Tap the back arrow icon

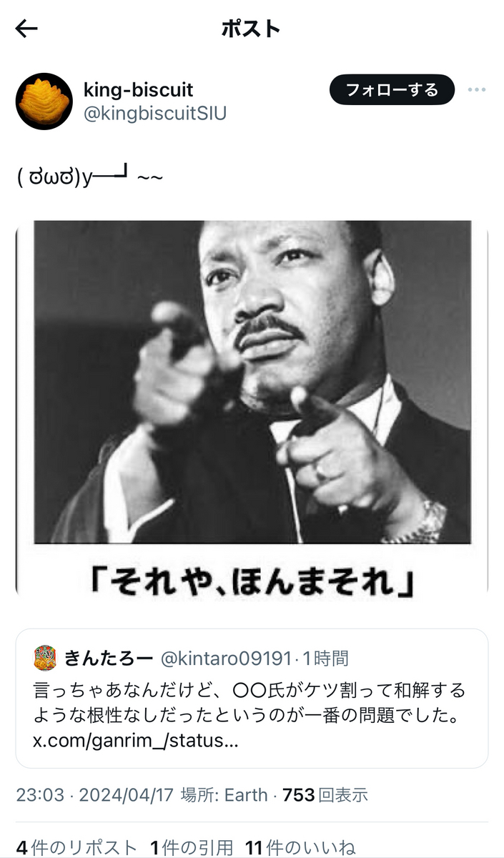[26, 29]
